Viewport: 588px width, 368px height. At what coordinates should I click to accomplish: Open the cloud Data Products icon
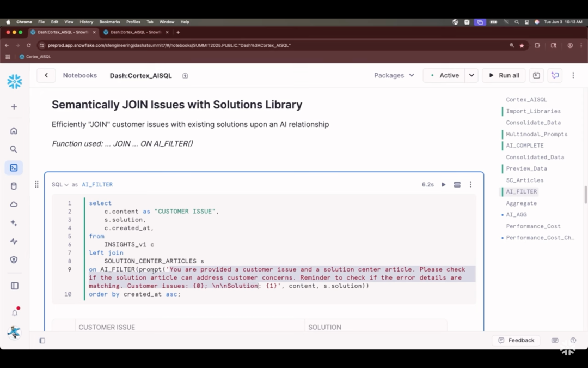(x=14, y=204)
